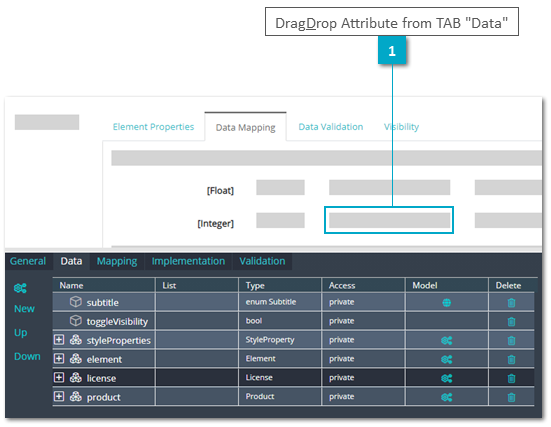The image size is (551, 427).
Task: Switch to the Visibility tab
Action: click(x=401, y=127)
